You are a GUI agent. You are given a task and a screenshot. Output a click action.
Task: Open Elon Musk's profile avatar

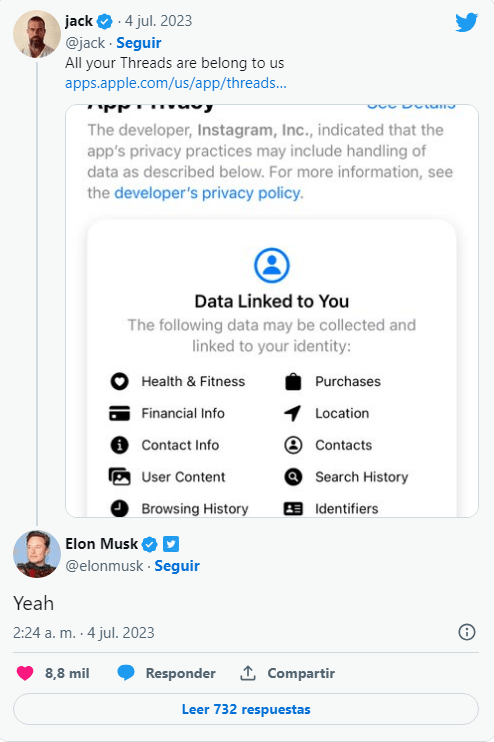pyautogui.click(x=36, y=554)
